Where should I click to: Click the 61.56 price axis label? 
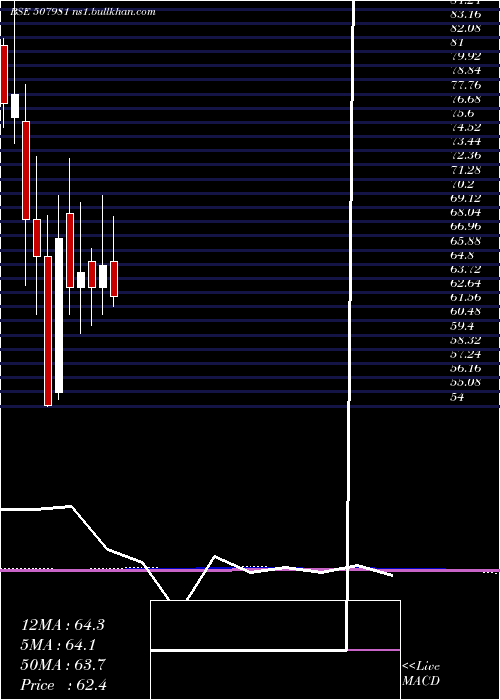[466, 297]
